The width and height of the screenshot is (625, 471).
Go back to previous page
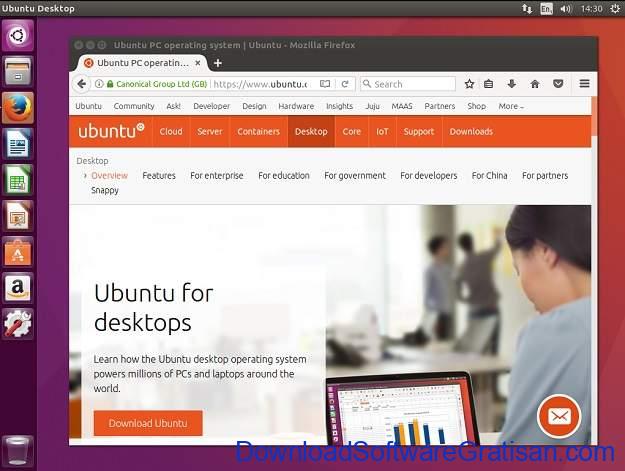point(82,84)
